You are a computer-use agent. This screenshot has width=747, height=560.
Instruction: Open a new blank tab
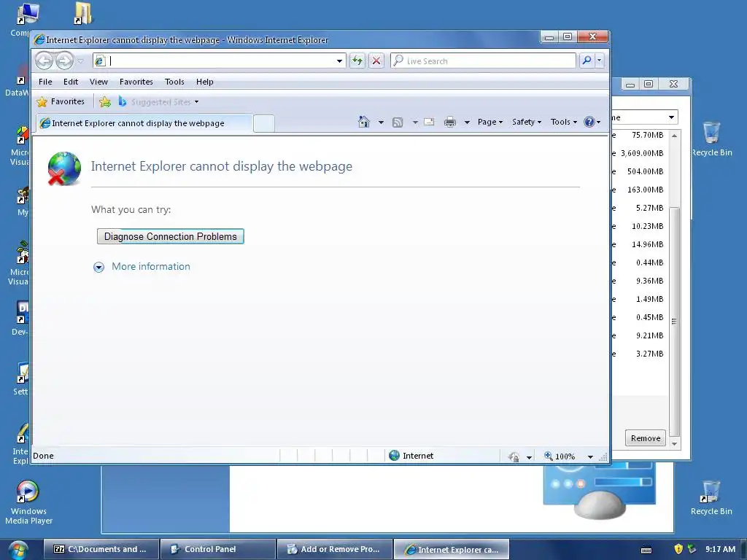[x=264, y=123]
